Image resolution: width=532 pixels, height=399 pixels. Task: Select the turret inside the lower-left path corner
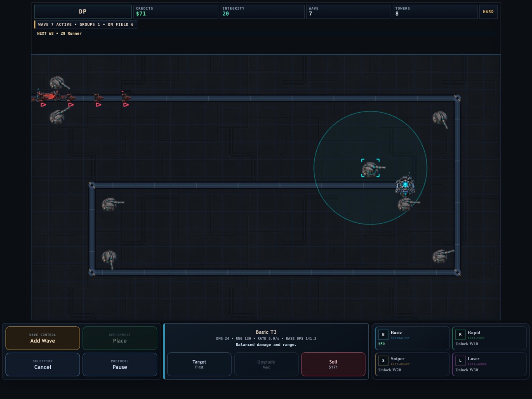(x=109, y=258)
